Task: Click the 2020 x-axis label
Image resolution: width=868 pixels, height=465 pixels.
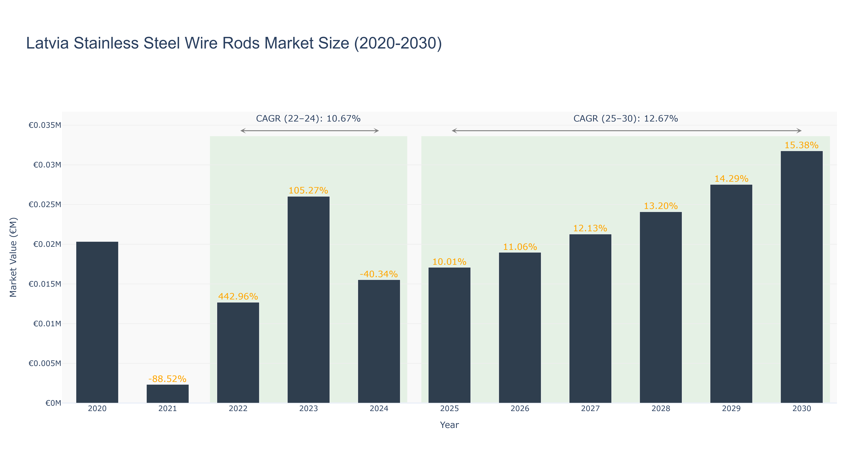Action: [97, 409]
